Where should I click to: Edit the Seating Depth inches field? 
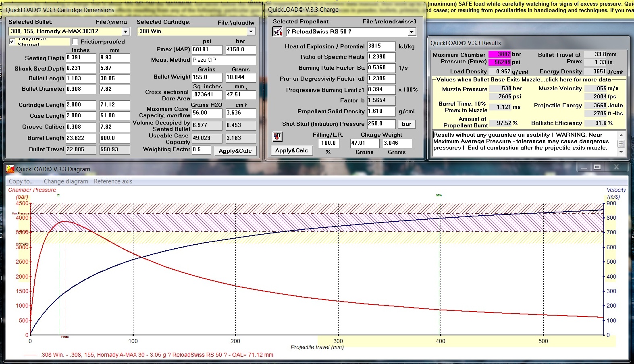81,58
